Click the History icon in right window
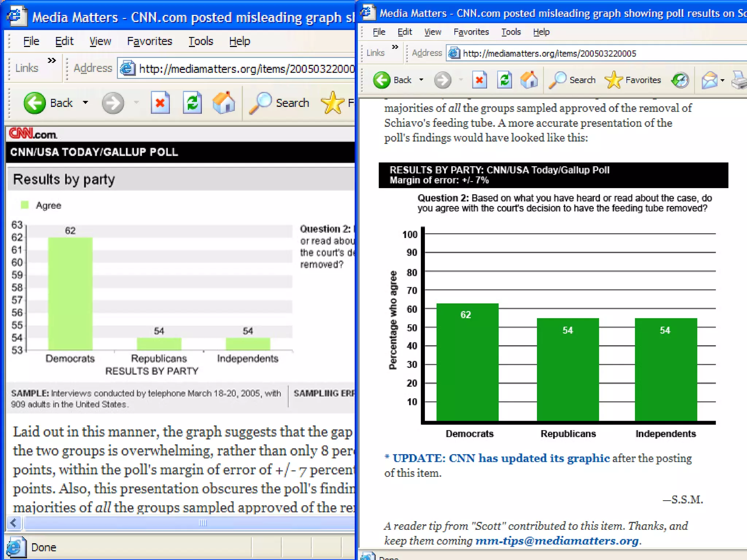This screenshot has height=560, width=747. [x=680, y=80]
